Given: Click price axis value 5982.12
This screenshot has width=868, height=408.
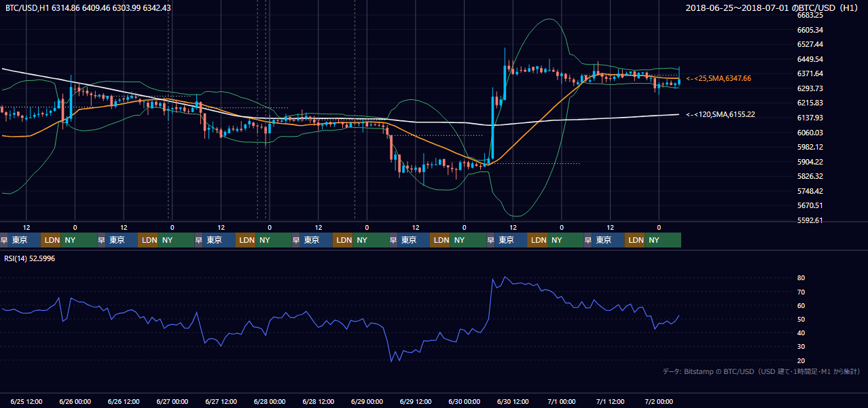Looking at the screenshot, I should [x=810, y=147].
